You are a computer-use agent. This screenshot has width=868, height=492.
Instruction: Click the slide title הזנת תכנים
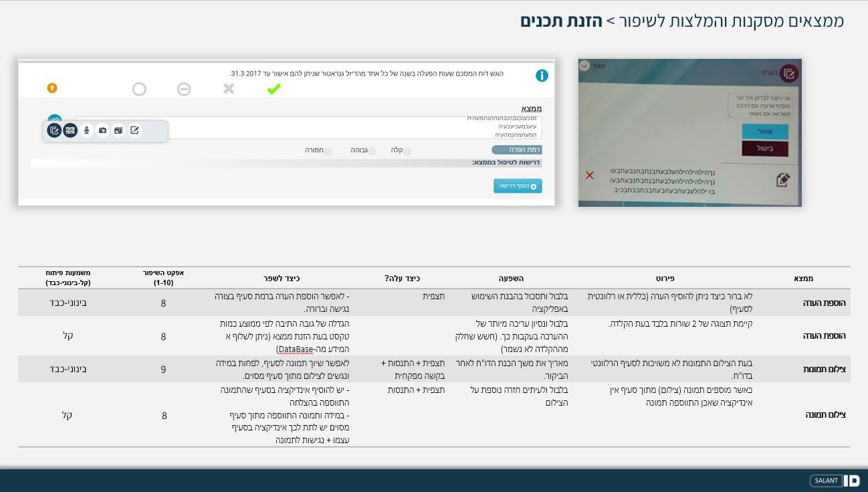coord(561,21)
